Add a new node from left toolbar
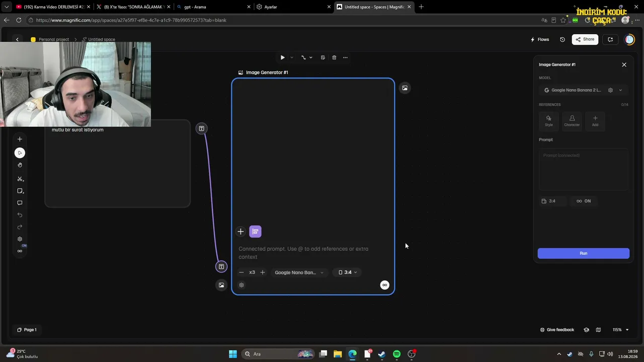Image resolution: width=644 pixels, height=362 pixels. [x=20, y=139]
